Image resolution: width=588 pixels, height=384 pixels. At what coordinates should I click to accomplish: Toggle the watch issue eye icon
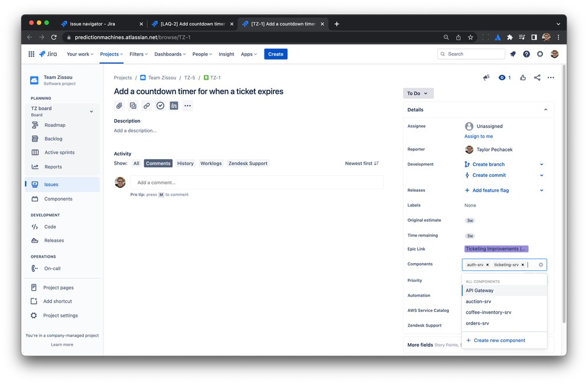tap(502, 78)
